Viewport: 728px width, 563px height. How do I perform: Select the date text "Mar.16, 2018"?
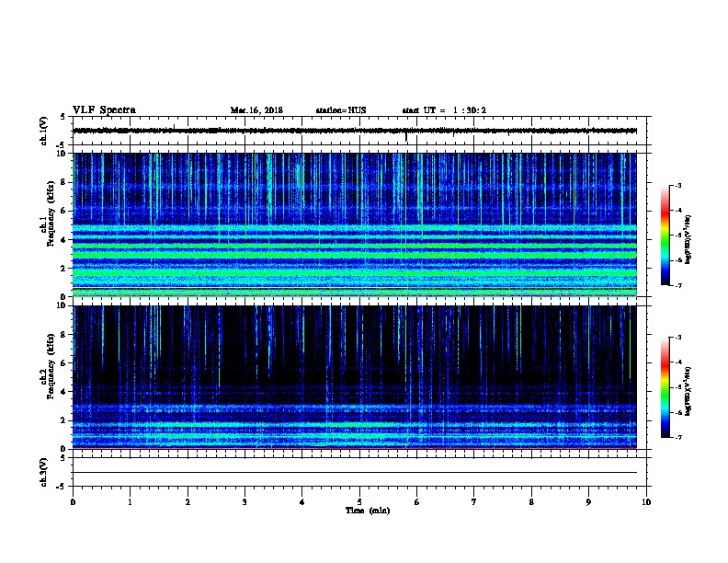[x=256, y=110]
